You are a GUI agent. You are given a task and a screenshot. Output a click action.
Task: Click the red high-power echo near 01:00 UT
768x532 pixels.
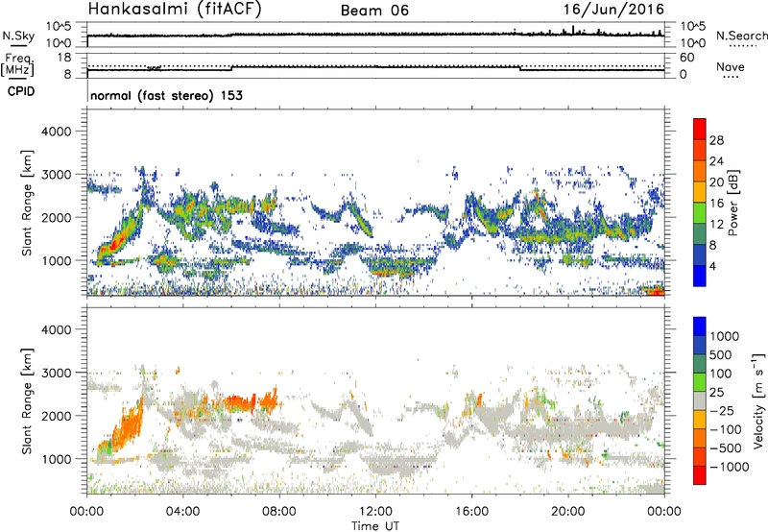[x=116, y=243]
